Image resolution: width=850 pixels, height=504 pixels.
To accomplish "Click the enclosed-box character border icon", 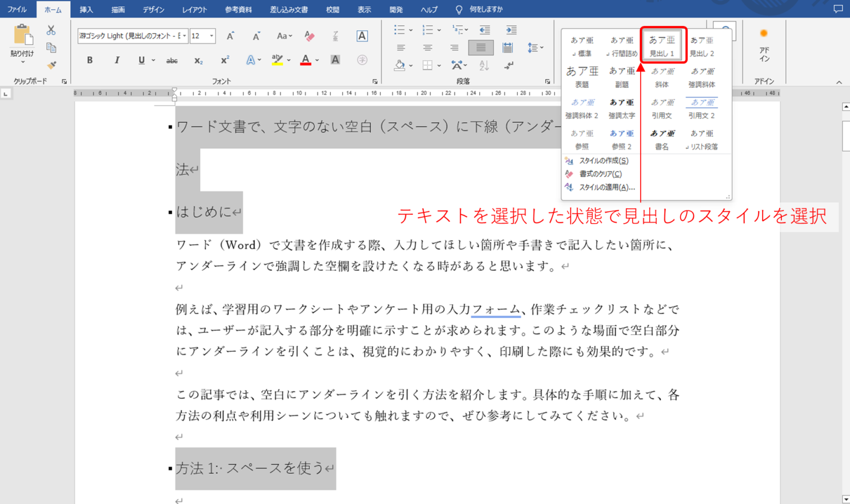I will point(362,36).
